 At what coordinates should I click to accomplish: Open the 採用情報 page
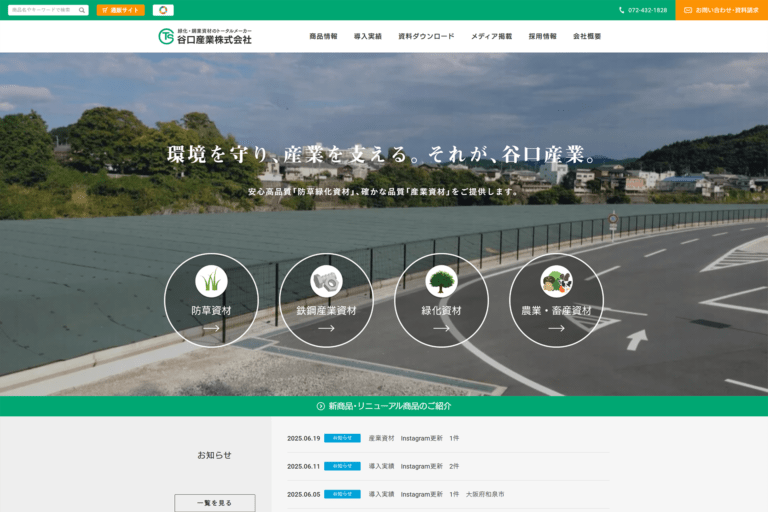pyautogui.click(x=542, y=36)
